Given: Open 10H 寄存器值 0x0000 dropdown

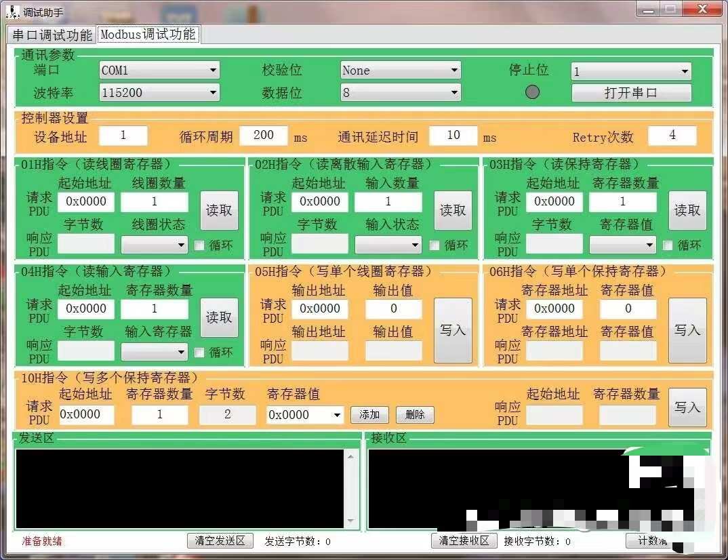Looking at the screenshot, I should coord(305,415).
